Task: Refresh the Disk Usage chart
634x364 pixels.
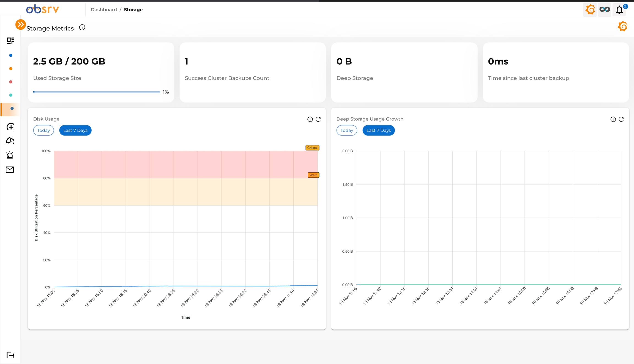Action: click(318, 119)
